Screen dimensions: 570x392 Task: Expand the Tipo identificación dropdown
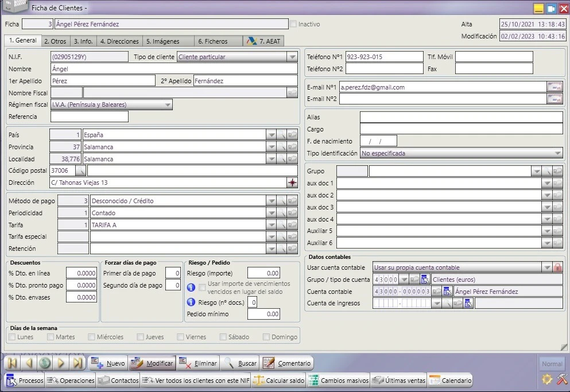point(557,153)
